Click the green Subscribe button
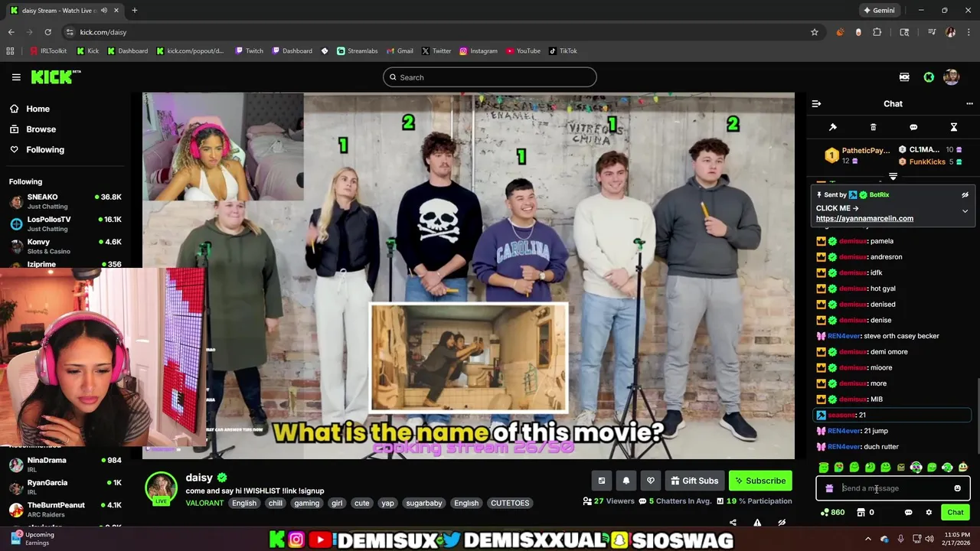This screenshot has height=551, width=980. [760, 481]
